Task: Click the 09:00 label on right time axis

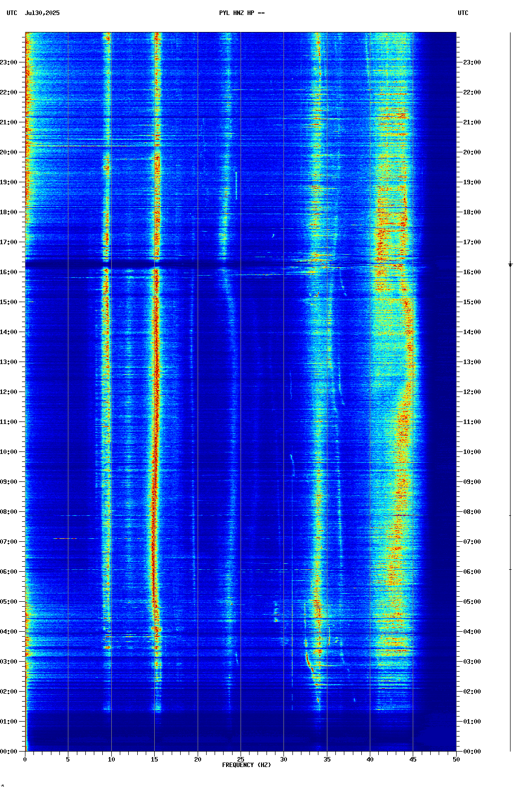Action: (472, 482)
